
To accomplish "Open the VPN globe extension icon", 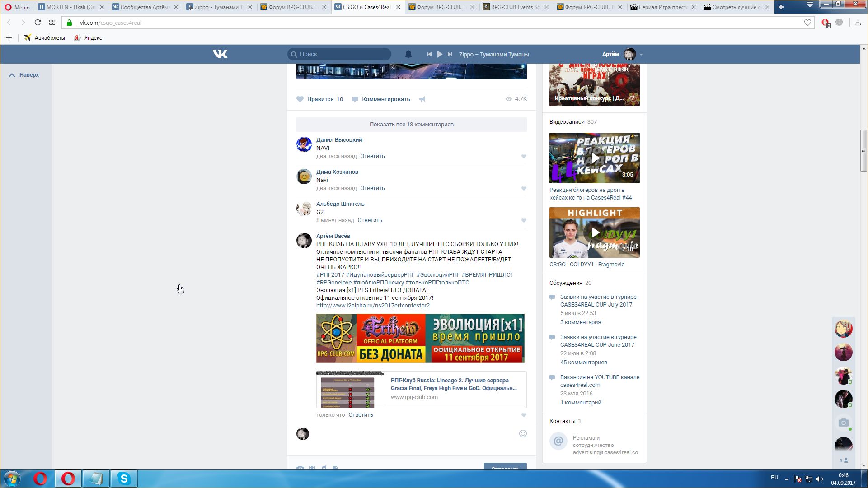I will coord(839,22).
